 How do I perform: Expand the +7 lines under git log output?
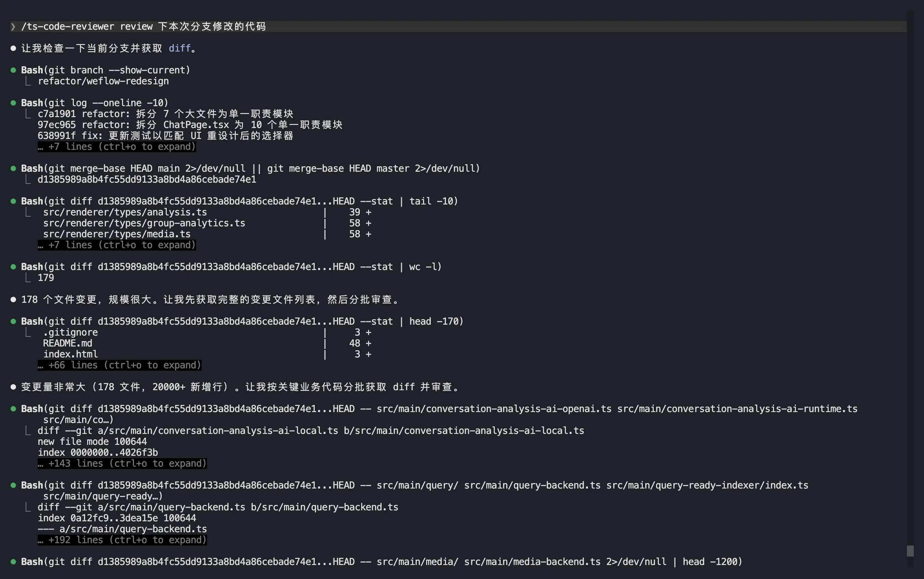(117, 147)
